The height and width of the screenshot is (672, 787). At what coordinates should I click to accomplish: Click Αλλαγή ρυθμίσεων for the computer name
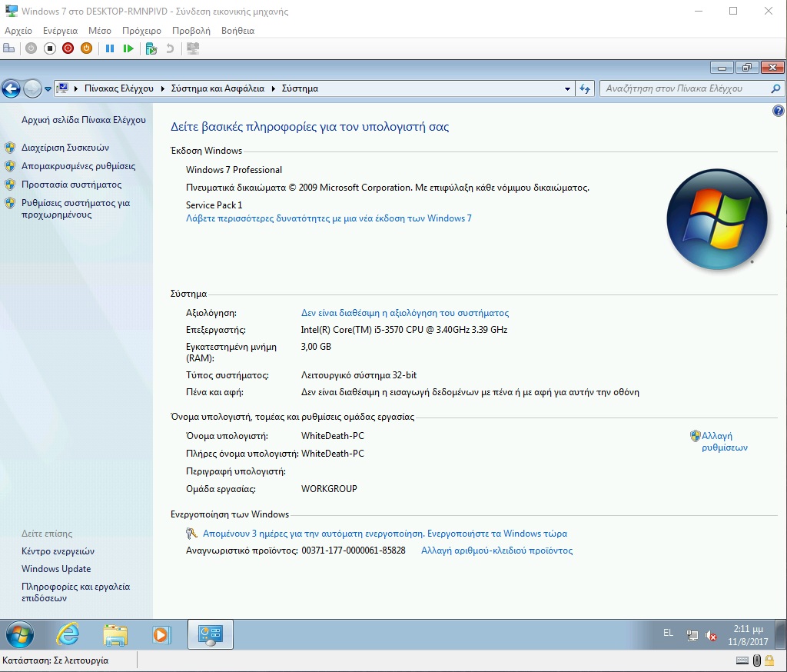coord(724,441)
